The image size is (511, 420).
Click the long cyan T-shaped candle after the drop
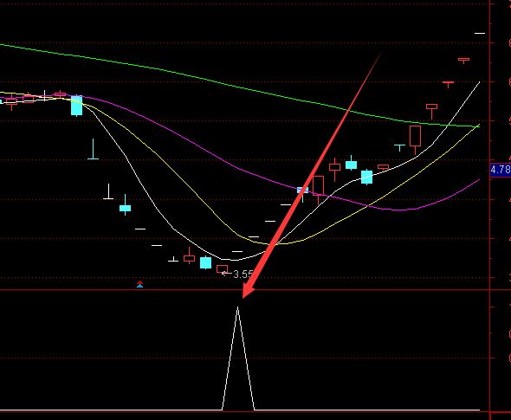94,150
